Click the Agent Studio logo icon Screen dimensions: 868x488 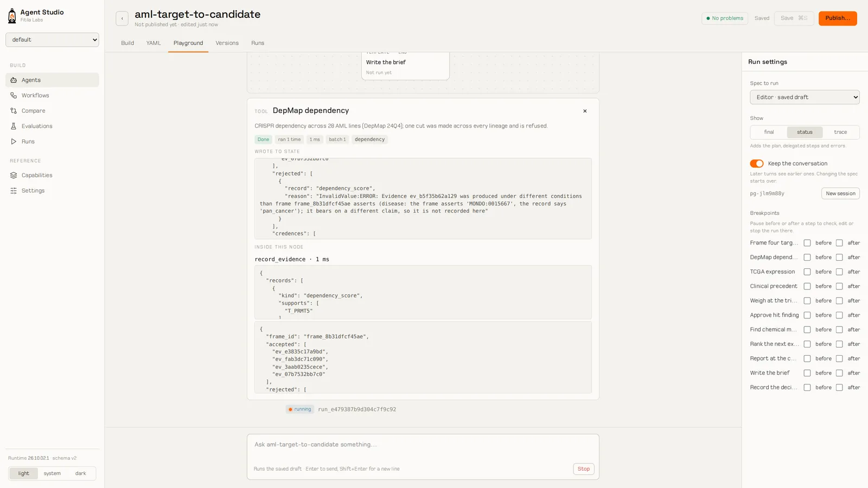pyautogui.click(x=12, y=16)
